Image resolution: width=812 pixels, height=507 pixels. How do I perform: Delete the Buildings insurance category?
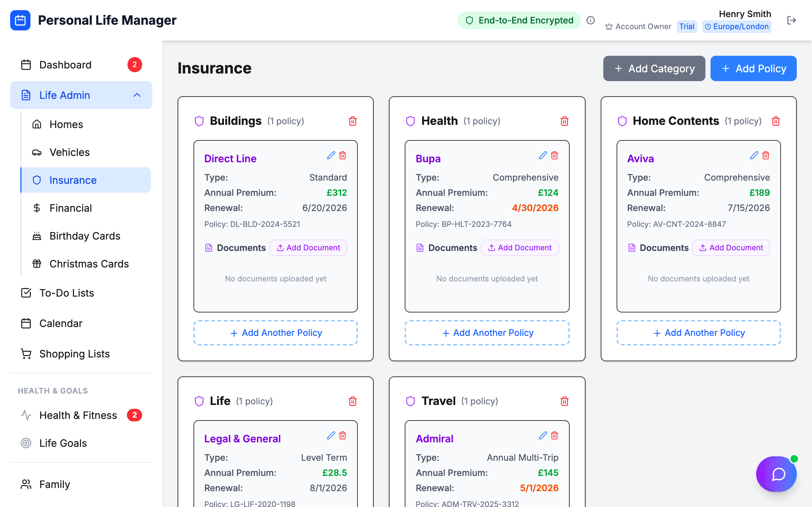(x=353, y=121)
